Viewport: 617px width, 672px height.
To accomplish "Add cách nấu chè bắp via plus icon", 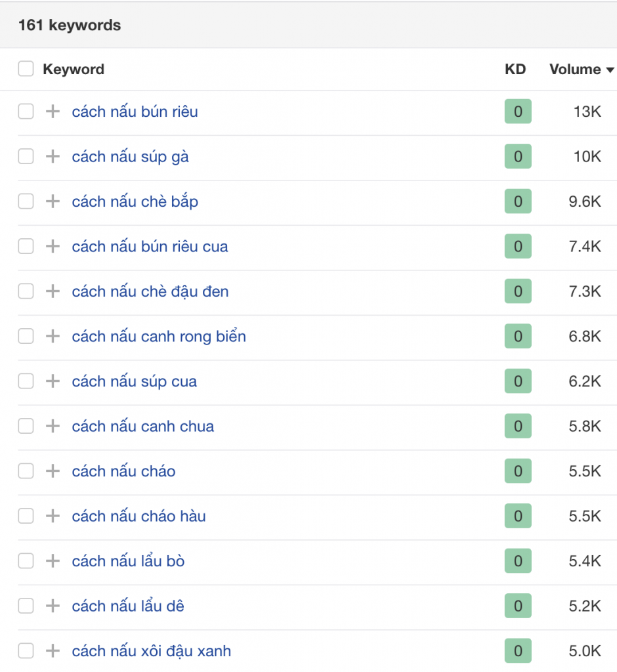I will tap(53, 201).
